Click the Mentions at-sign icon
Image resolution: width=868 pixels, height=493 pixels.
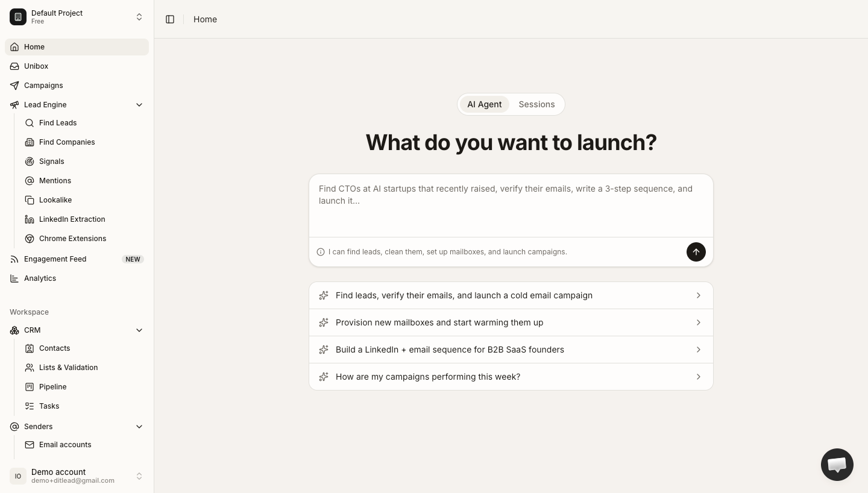[x=30, y=181]
